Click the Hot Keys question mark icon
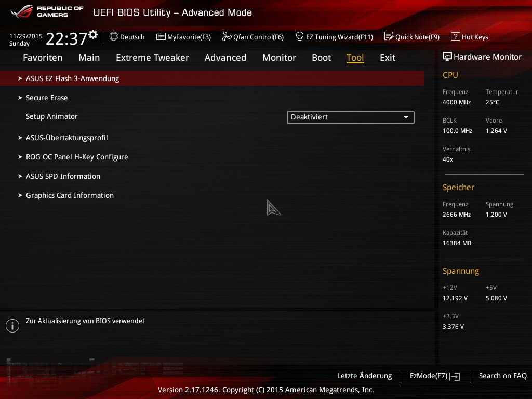This screenshot has width=532, height=399. (x=455, y=36)
